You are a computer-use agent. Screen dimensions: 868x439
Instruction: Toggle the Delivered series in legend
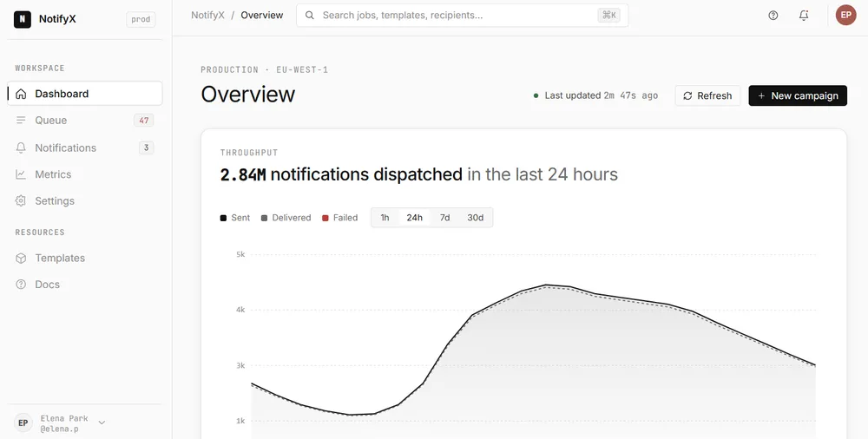click(286, 218)
